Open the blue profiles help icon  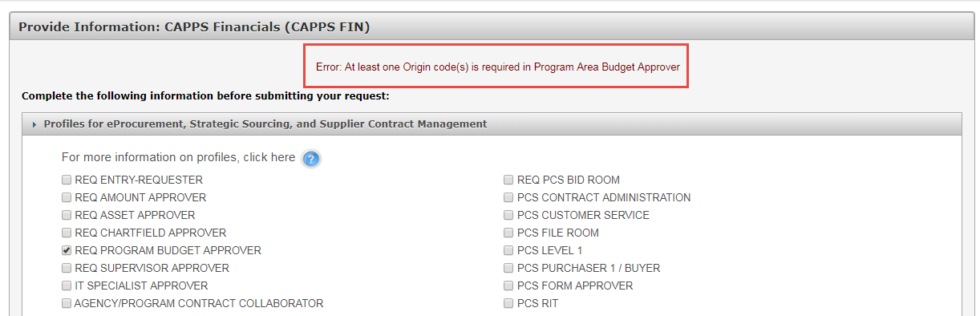tap(311, 159)
